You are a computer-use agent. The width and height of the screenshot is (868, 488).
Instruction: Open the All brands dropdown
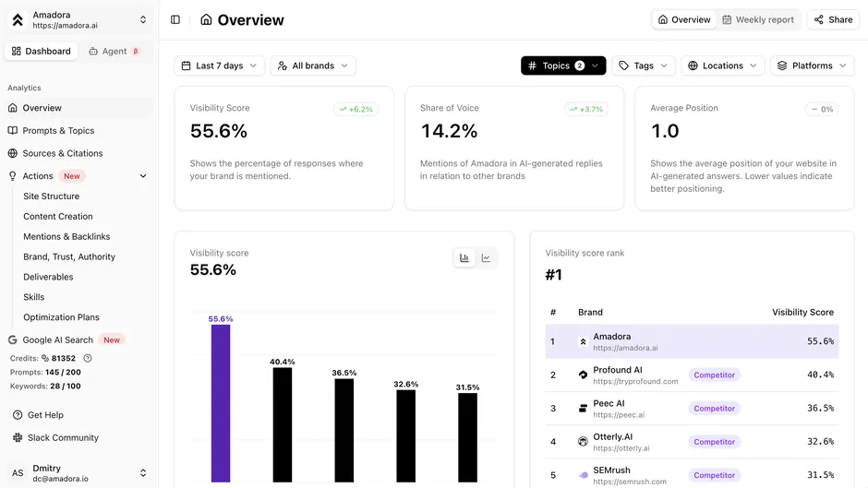pos(313,65)
